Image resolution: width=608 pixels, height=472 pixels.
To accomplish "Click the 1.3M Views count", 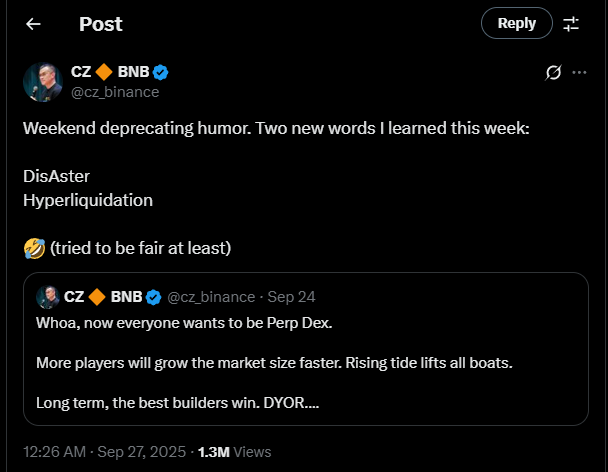I will 234,452.
